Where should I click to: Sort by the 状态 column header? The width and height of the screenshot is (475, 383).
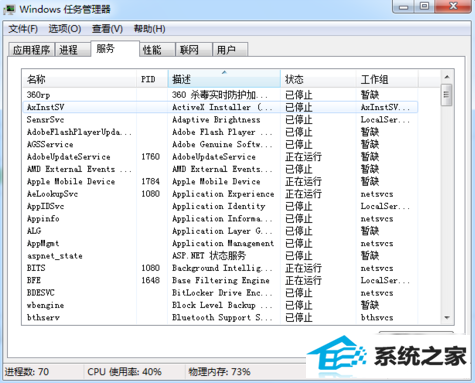click(318, 79)
